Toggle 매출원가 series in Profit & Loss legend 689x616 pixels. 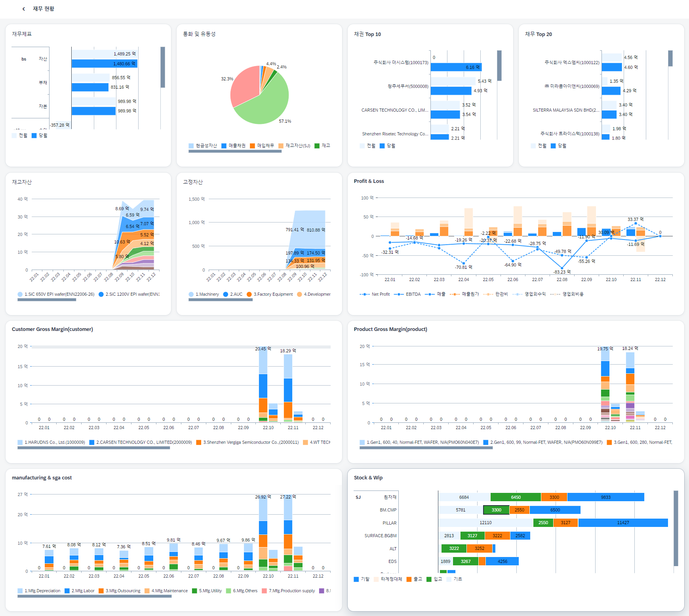tap(464, 294)
